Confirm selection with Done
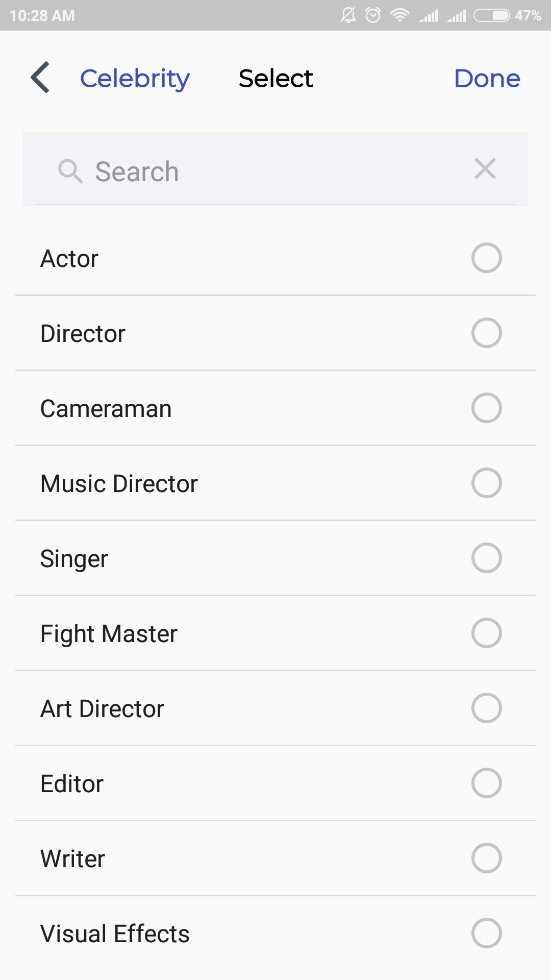 (487, 78)
